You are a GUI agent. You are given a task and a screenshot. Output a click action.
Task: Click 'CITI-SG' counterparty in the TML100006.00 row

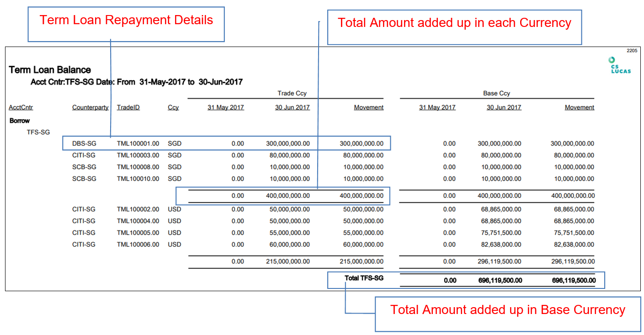pos(84,245)
